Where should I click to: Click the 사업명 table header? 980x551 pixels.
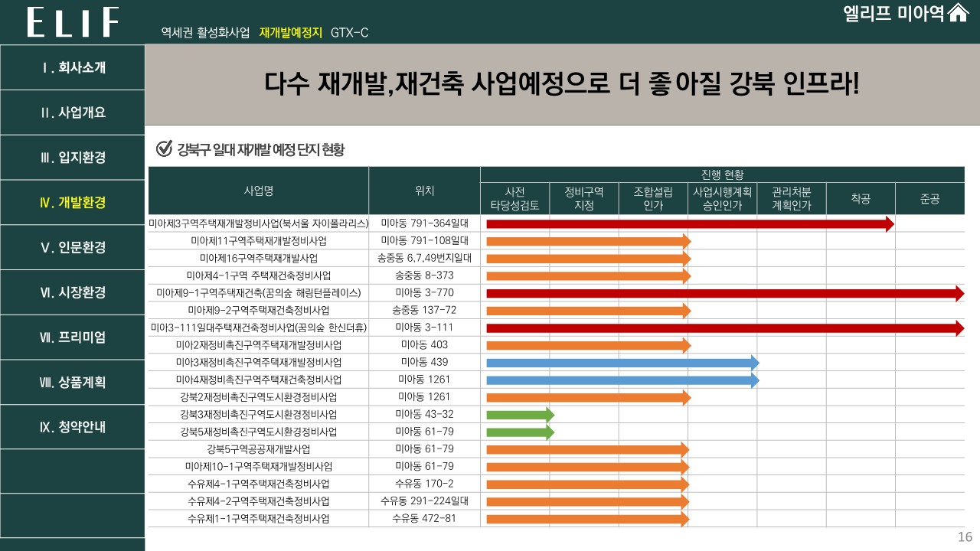click(x=259, y=191)
